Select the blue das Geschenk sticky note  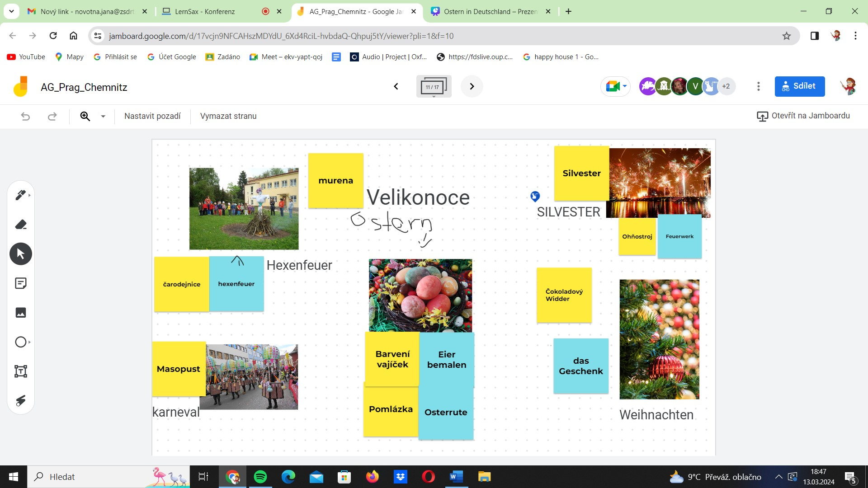point(581,366)
